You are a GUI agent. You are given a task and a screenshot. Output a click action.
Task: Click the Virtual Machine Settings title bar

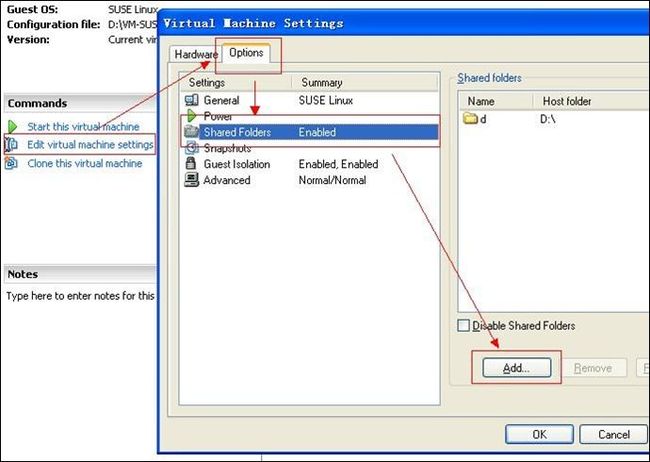pos(404,23)
